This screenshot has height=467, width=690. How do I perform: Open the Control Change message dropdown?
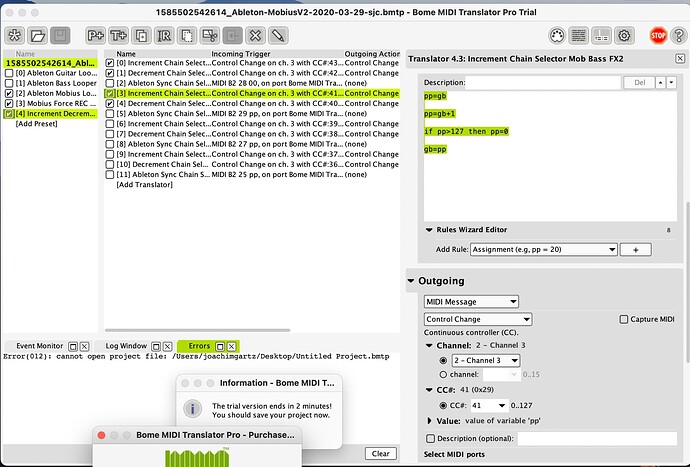pyautogui.click(x=478, y=319)
